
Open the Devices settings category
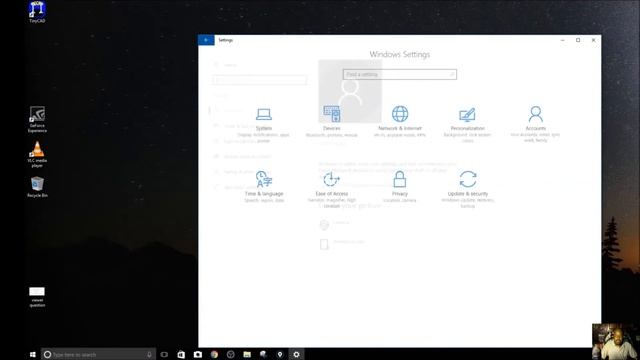tap(331, 122)
